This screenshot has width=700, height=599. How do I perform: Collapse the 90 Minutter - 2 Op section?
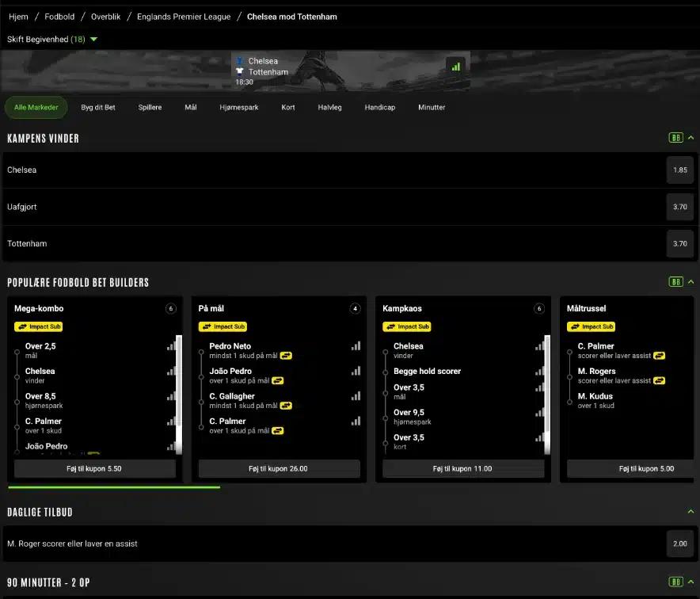(x=691, y=582)
